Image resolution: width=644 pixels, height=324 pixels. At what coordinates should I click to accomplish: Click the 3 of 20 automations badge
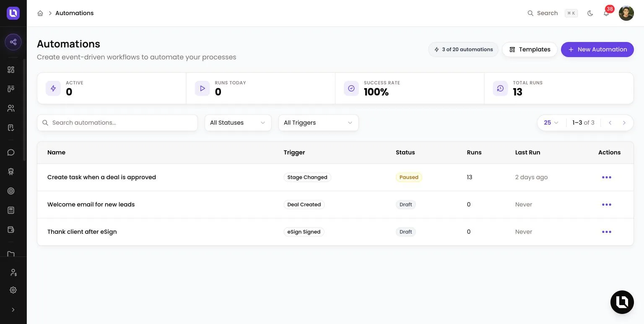click(x=463, y=50)
